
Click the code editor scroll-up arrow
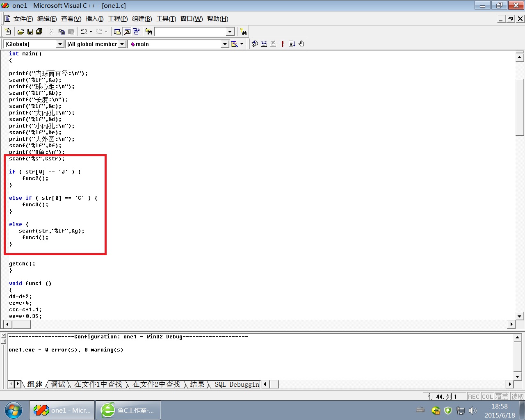click(520, 57)
